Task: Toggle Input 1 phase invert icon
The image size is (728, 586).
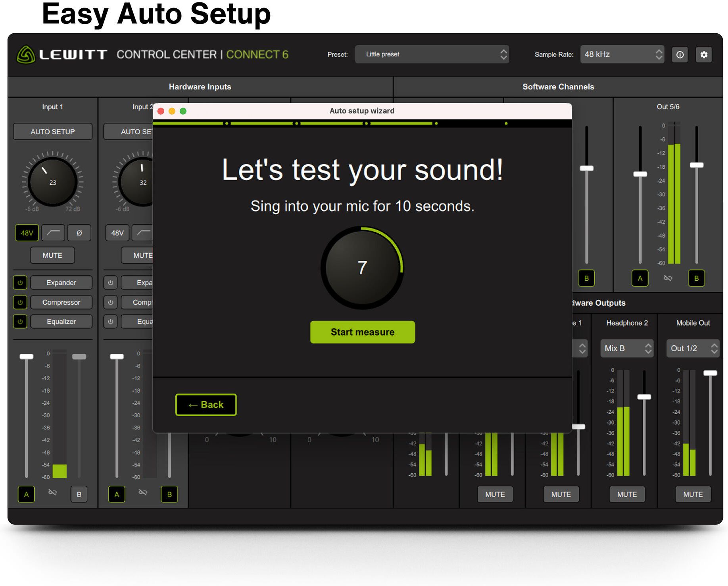Action: [x=79, y=233]
